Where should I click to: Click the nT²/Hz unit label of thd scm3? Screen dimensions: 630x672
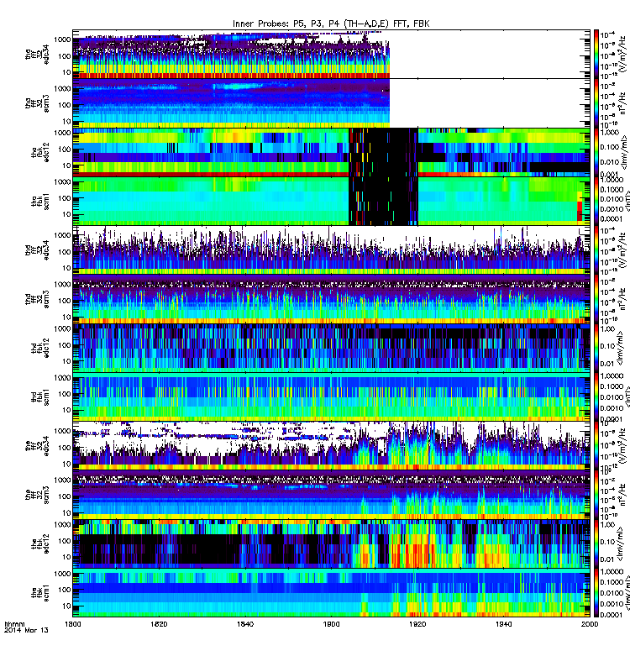coord(624,299)
